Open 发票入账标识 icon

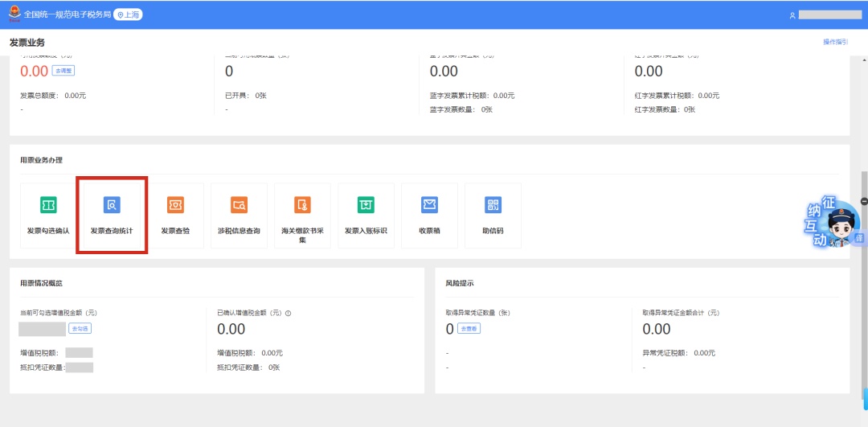(366, 206)
